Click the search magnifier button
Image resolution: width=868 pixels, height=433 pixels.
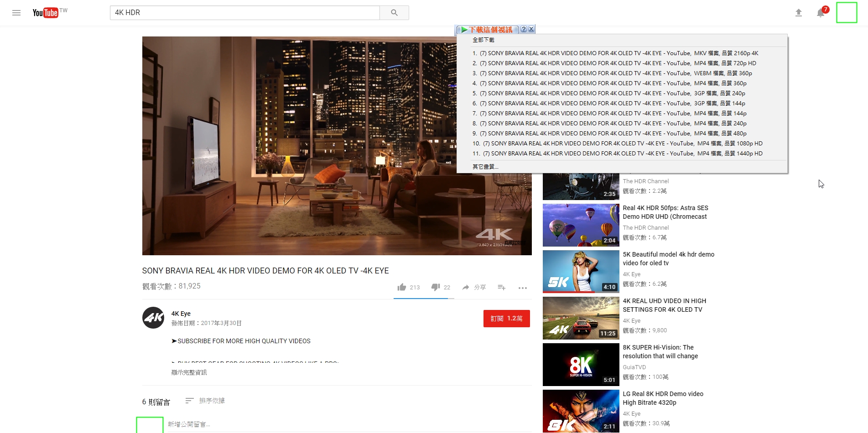click(394, 13)
